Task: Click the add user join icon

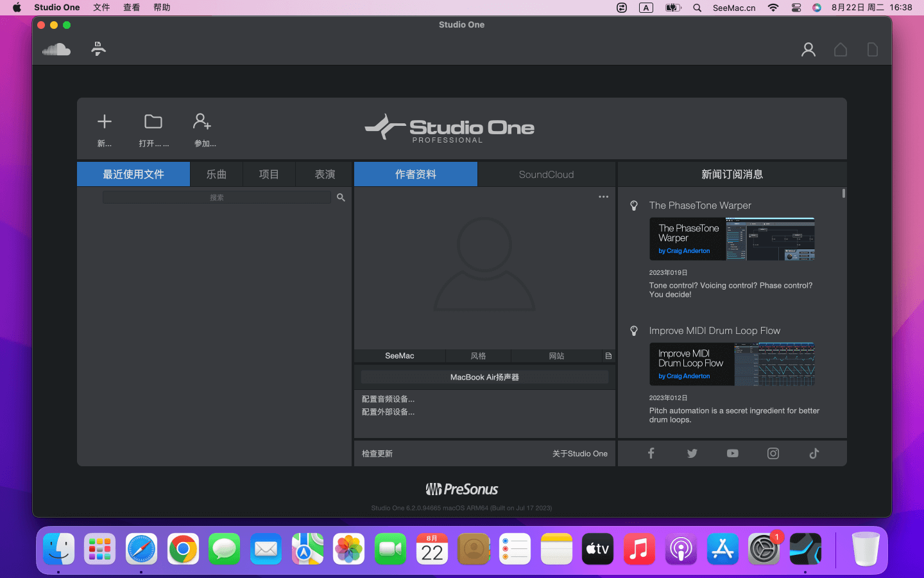Action: pos(202,122)
